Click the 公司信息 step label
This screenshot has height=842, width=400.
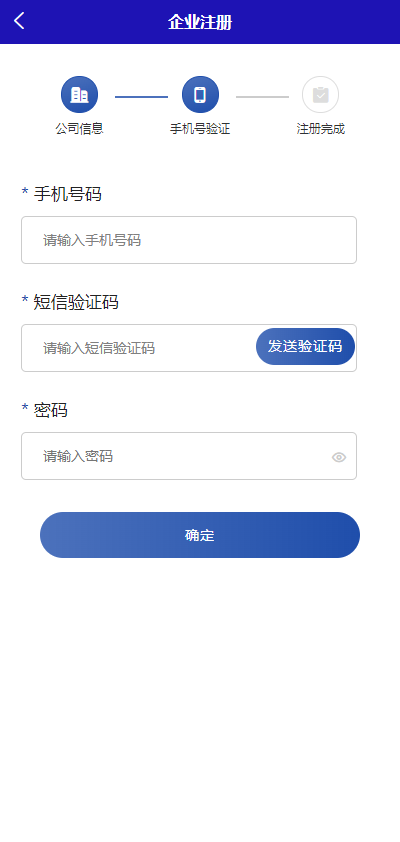pyautogui.click(x=79, y=129)
